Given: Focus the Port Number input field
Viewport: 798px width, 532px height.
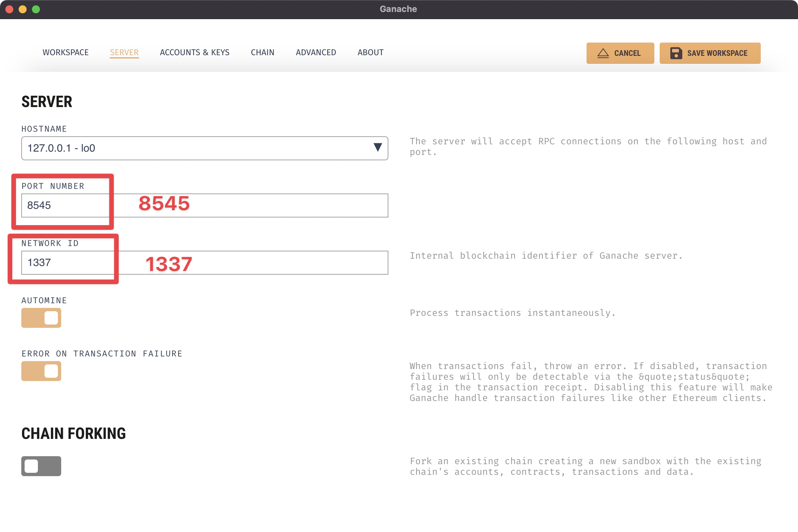Looking at the screenshot, I should pyautogui.click(x=204, y=205).
